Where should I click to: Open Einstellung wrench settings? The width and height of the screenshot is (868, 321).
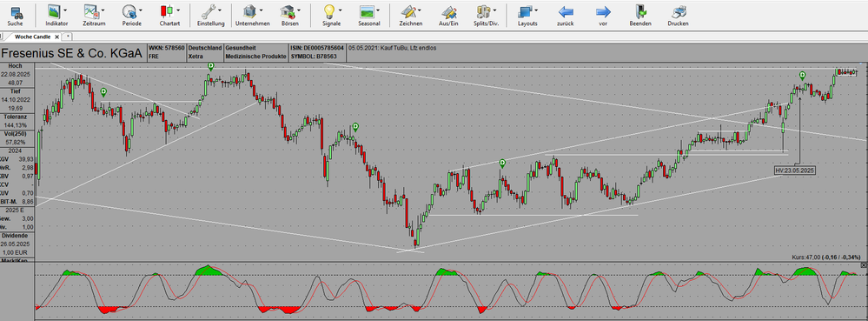tap(209, 11)
